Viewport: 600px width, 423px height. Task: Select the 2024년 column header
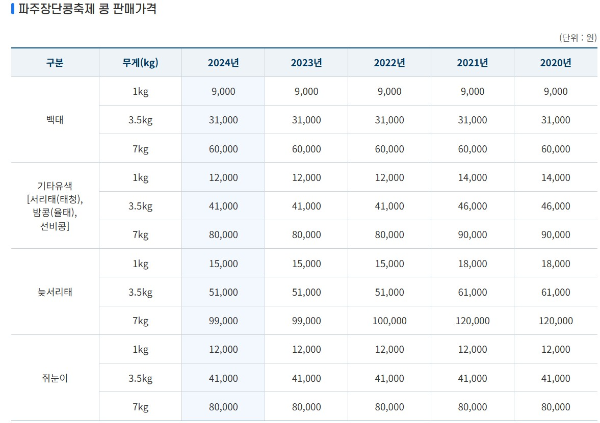(x=223, y=63)
